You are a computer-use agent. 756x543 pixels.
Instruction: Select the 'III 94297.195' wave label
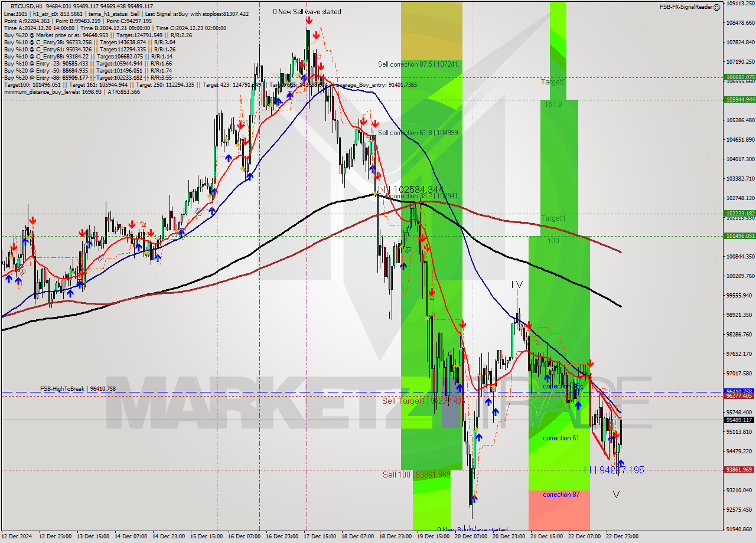click(x=614, y=470)
